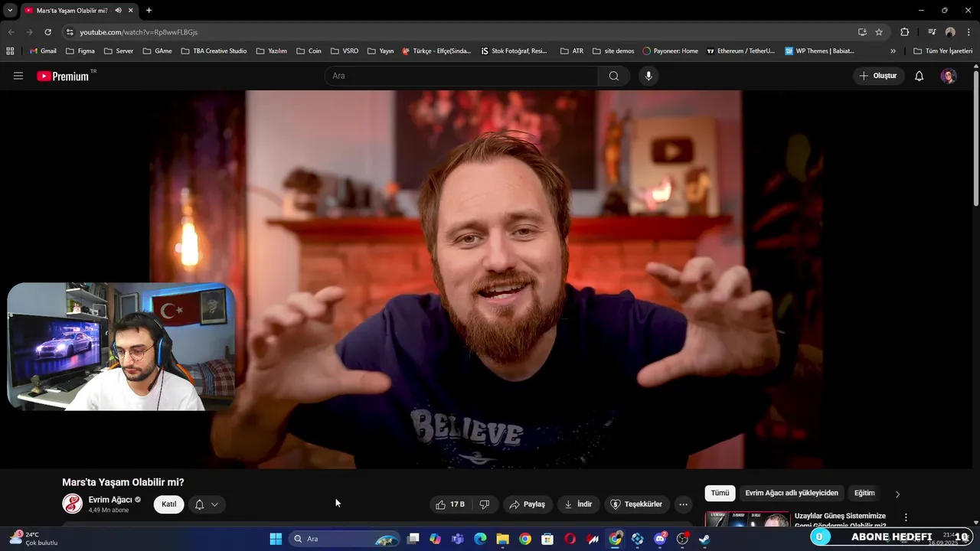Open more actions three-dot menu
Image resolution: width=980 pixels, height=551 pixels.
point(683,504)
